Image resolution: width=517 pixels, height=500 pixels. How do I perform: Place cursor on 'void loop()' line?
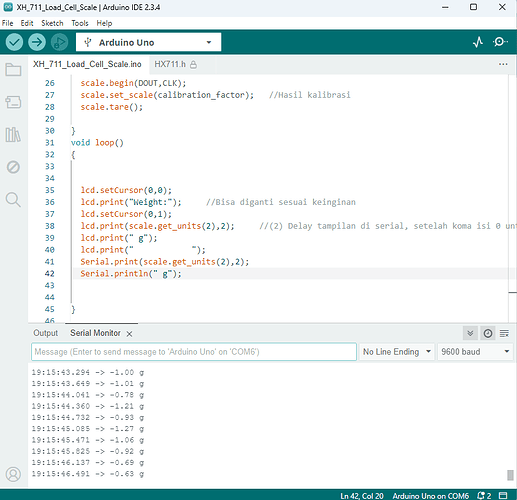click(97, 143)
